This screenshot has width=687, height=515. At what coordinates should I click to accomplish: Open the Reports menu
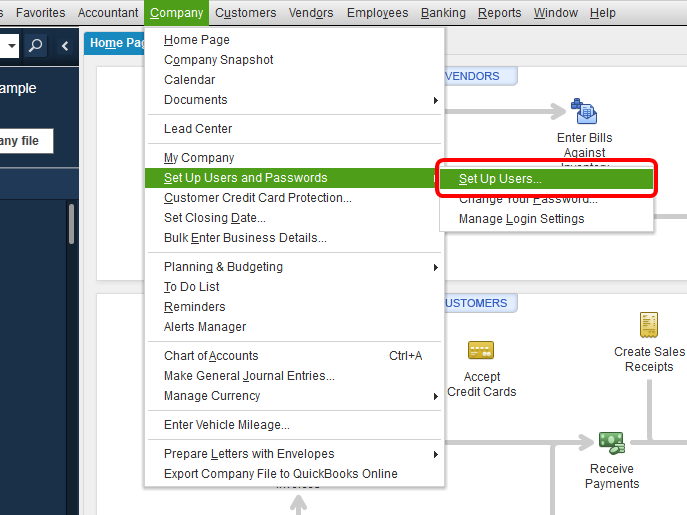coord(499,13)
